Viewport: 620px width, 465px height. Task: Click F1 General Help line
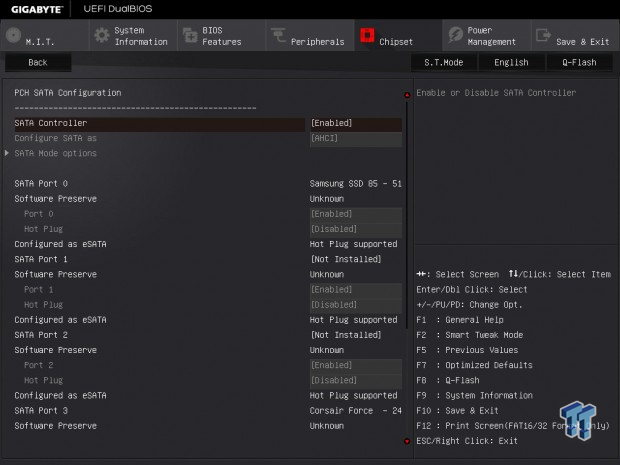(x=460, y=320)
